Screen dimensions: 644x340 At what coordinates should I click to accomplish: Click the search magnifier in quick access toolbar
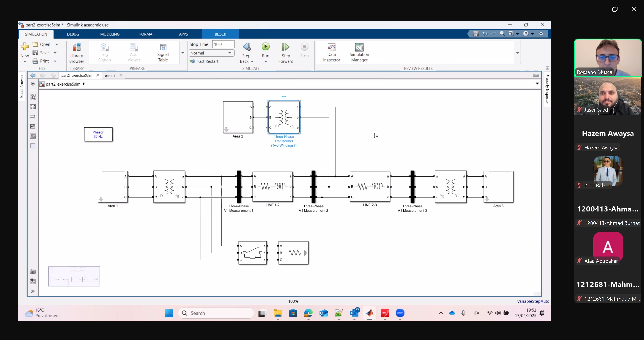click(502, 34)
